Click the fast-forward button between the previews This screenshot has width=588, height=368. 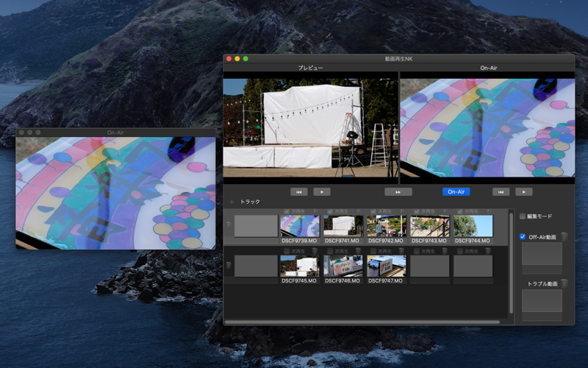tap(398, 192)
